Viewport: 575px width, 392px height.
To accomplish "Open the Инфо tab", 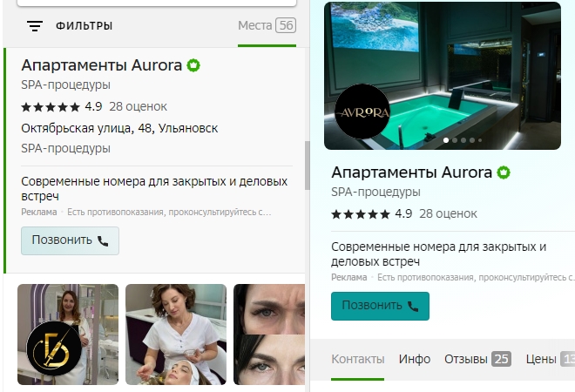I will pos(415,359).
